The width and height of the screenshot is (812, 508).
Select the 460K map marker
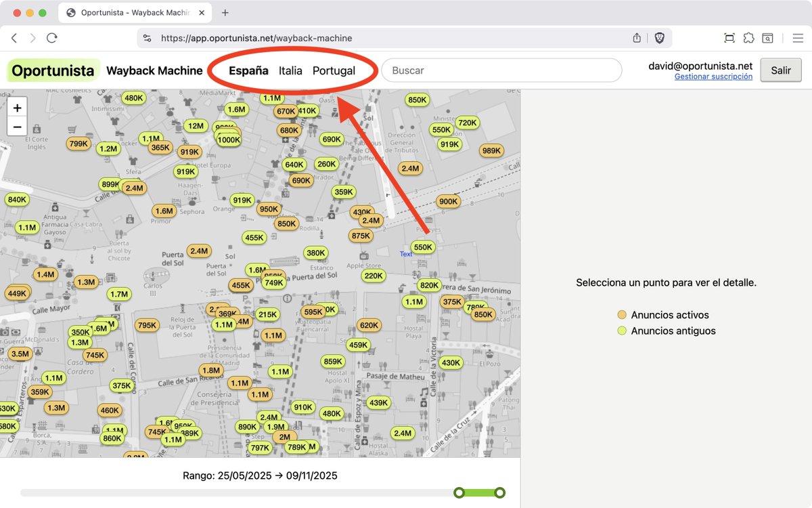pos(109,410)
